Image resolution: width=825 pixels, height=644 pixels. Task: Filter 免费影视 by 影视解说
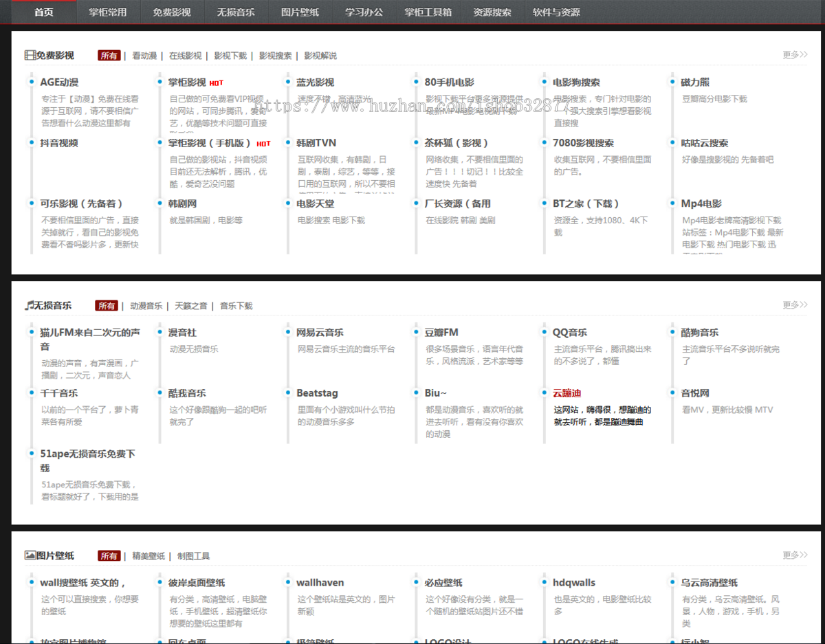pos(320,56)
